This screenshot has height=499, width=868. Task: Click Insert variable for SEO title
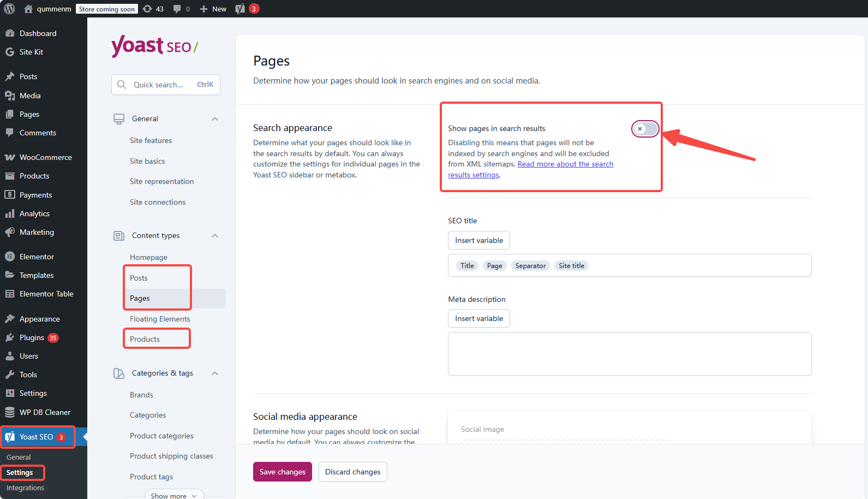[479, 240]
